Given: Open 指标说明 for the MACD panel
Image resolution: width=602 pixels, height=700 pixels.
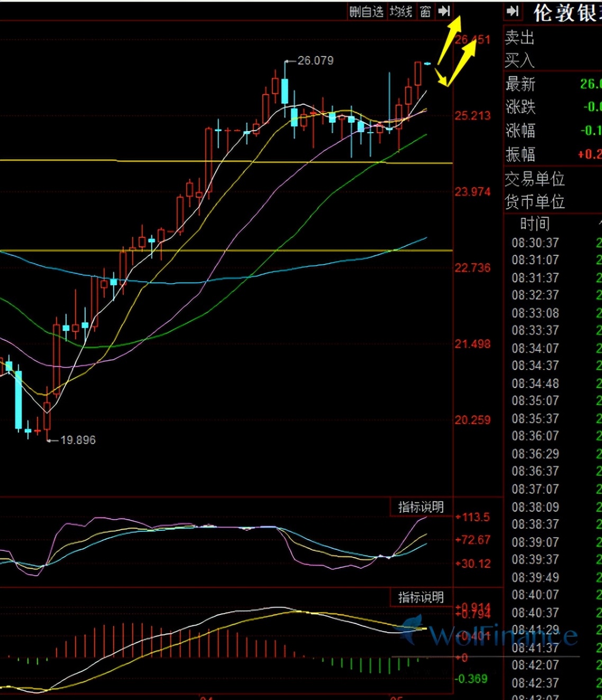Looking at the screenshot, I should (421, 597).
